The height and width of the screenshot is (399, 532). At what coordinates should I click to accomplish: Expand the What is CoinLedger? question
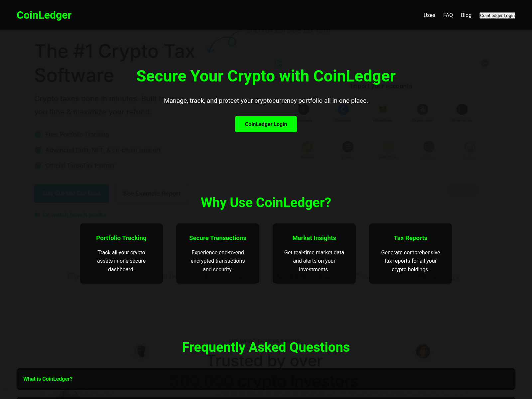pyautogui.click(x=266, y=379)
